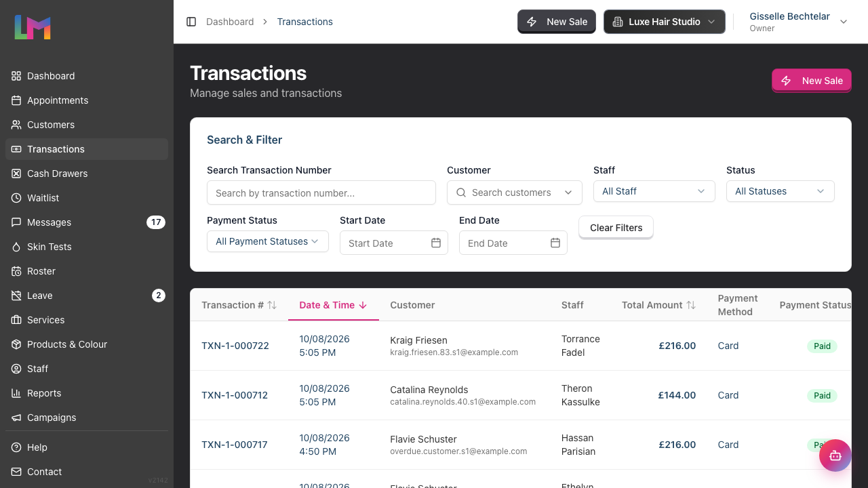Click the Cash Drawers icon
868x488 pixels.
[16, 174]
